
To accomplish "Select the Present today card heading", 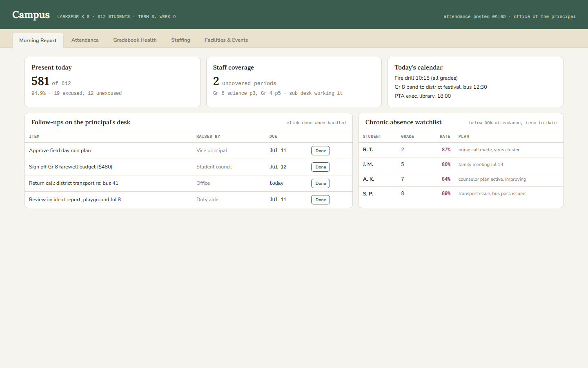I will 51,67.
